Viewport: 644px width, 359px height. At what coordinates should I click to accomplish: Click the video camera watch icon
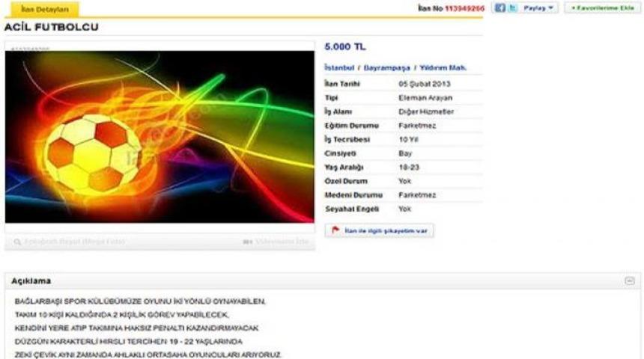[248, 242]
